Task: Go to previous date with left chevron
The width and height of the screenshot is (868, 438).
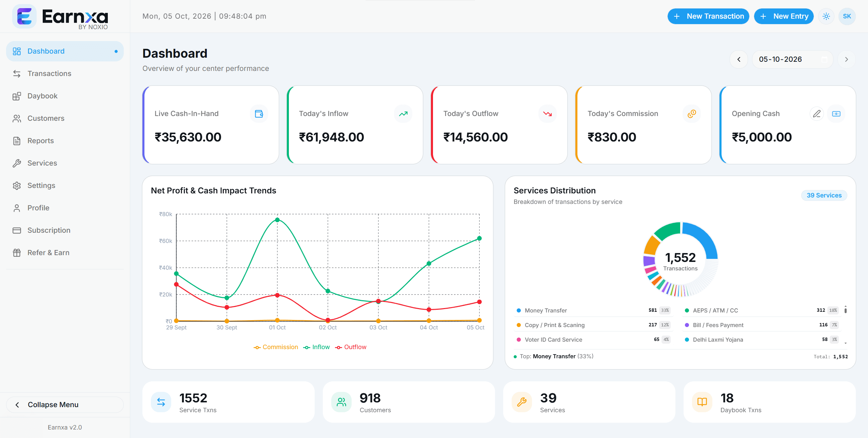Action: click(739, 59)
